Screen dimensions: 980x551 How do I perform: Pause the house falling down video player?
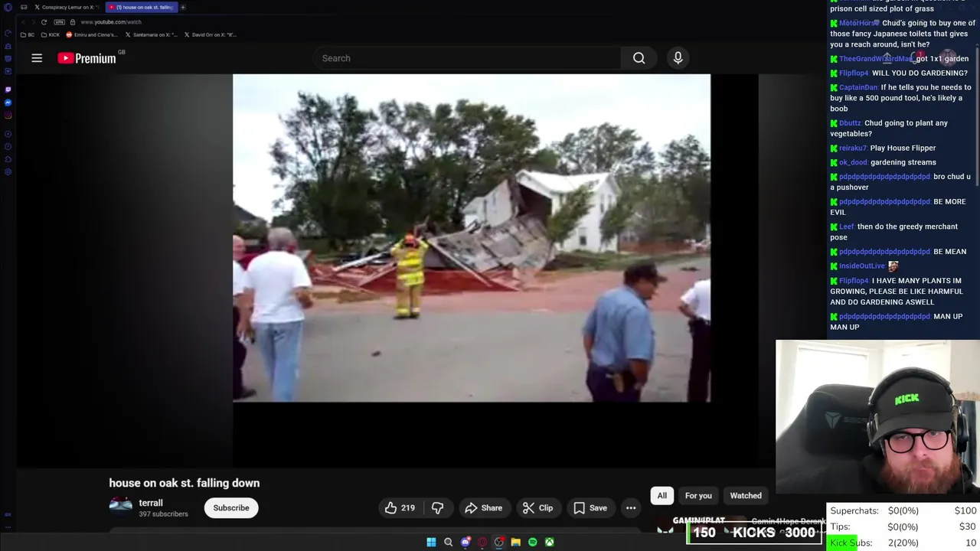[x=472, y=238]
